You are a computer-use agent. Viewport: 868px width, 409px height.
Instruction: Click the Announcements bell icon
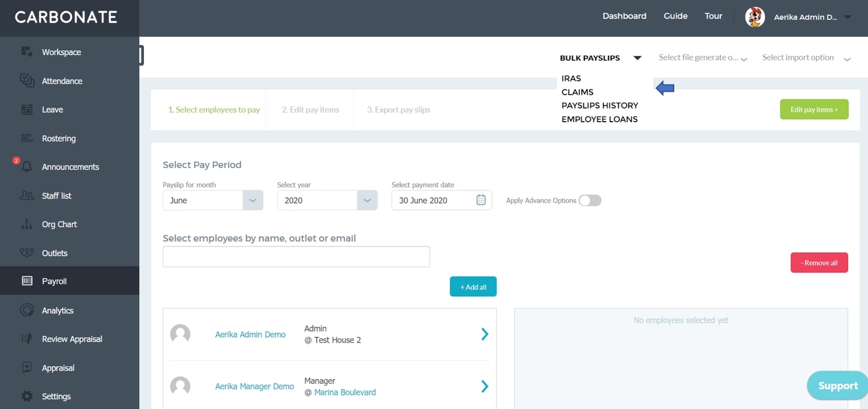coord(27,167)
